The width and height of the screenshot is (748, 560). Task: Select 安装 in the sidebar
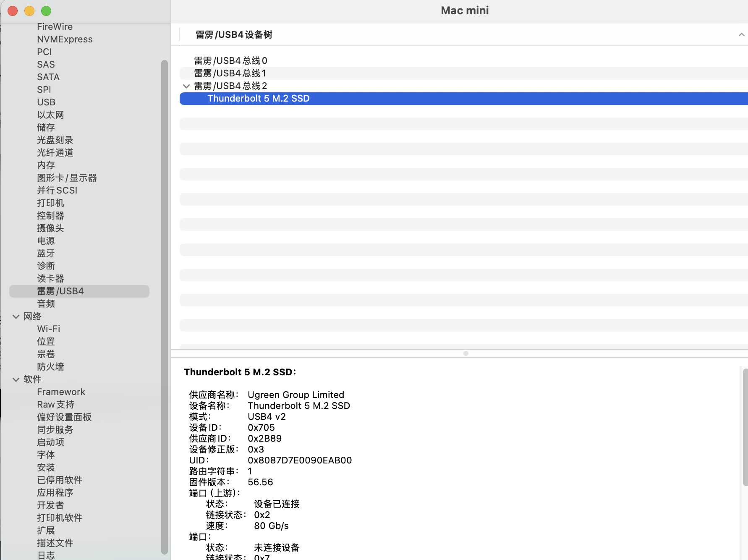click(x=46, y=468)
